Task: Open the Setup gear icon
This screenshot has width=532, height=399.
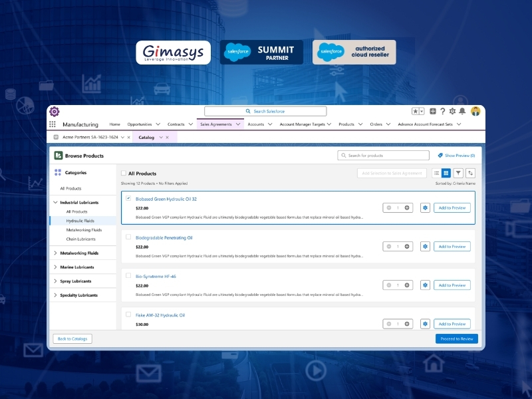Action: (x=452, y=111)
